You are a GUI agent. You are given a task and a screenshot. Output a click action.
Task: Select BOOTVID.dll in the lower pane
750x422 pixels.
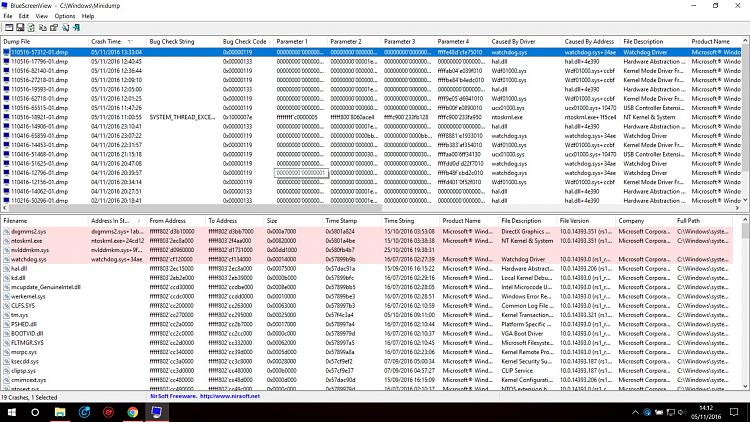coord(27,333)
